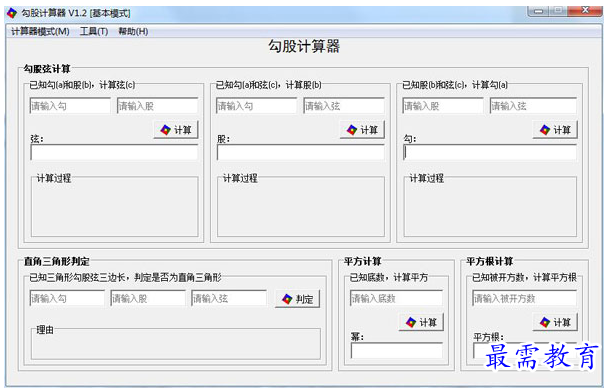
Task: Click the 请输入股 field in 计算弦(c) section
Action: (158, 106)
